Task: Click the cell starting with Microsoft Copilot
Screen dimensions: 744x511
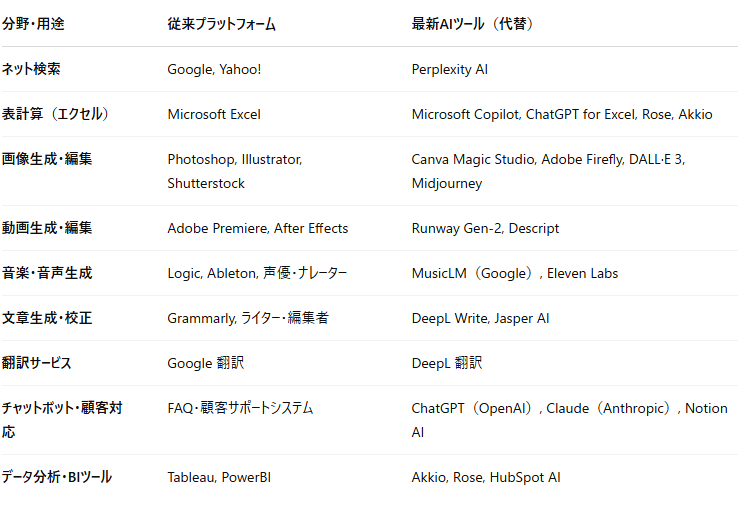Action: (x=561, y=115)
